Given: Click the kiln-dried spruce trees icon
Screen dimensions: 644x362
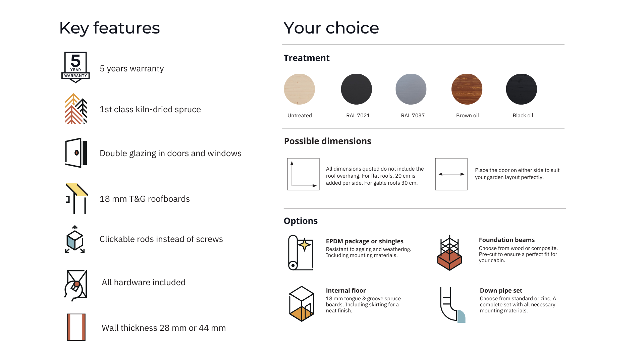Looking at the screenshot, I should click(x=76, y=109).
